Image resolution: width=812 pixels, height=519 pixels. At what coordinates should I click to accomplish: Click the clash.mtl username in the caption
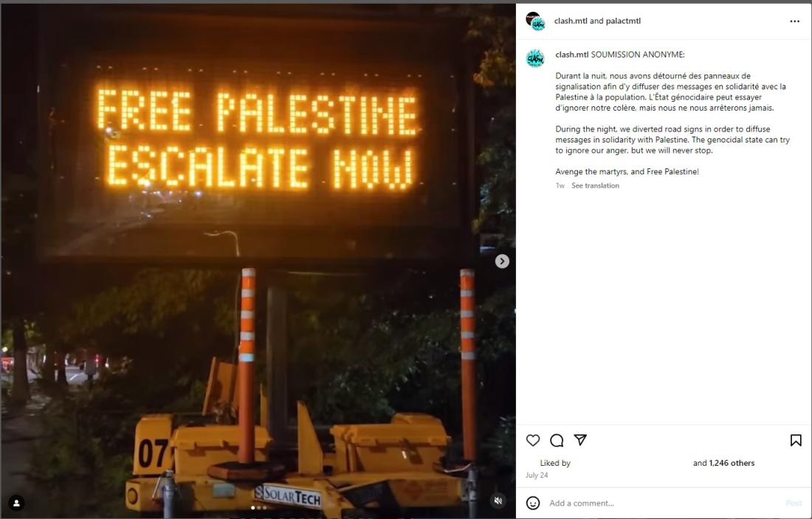571,55
